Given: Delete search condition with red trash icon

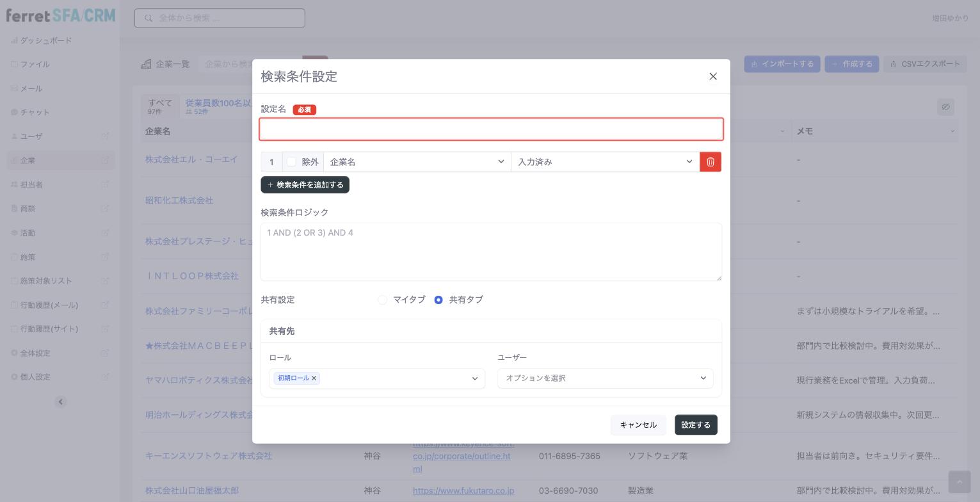Looking at the screenshot, I should [711, 162].
